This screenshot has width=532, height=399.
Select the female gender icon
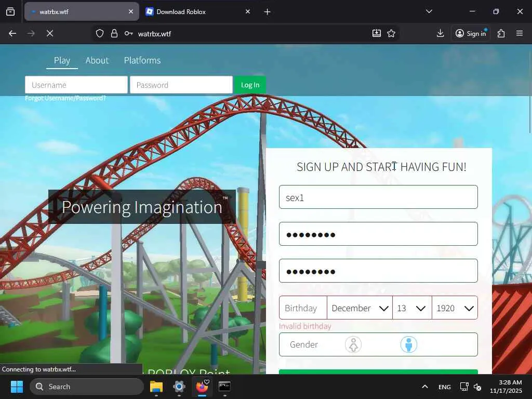(353, 345)
